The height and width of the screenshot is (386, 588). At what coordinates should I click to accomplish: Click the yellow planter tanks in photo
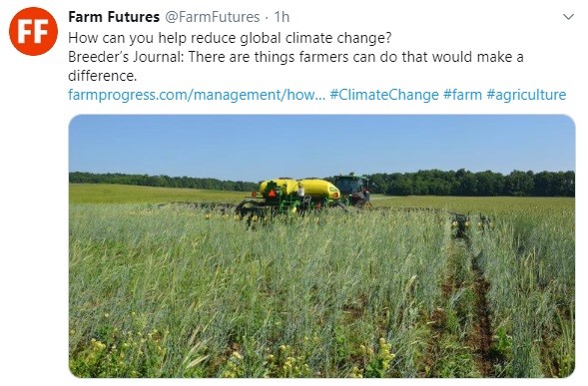[x=299, y=189]
